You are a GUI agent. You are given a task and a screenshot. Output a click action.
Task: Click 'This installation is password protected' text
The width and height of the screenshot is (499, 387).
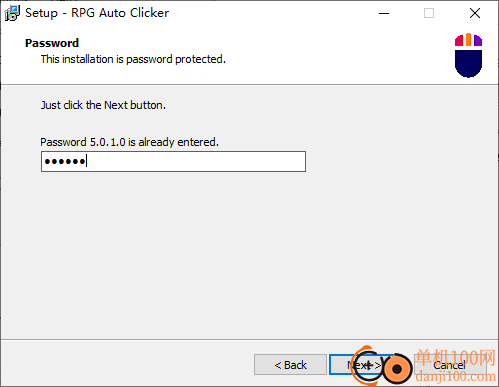coord(133,59)
